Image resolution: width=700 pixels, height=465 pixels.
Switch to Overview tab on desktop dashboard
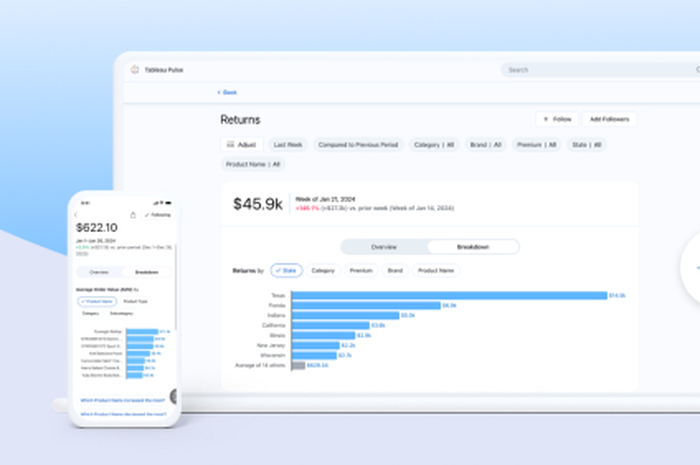[x=384, y=247]
